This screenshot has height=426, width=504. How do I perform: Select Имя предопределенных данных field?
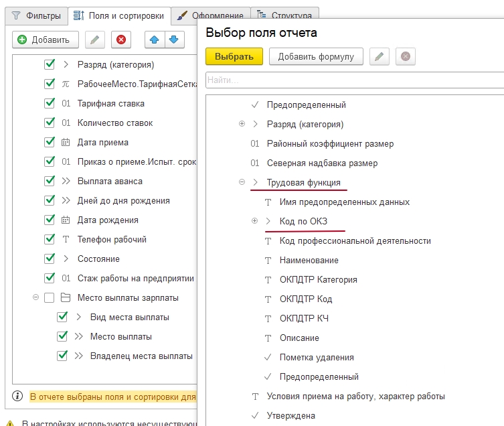click(x=345, y=202)
